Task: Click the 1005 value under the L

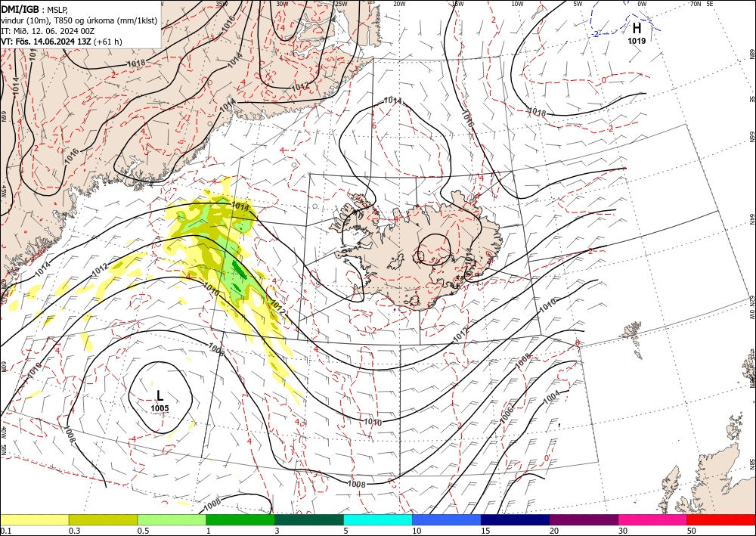Action: tap(160, 408)
